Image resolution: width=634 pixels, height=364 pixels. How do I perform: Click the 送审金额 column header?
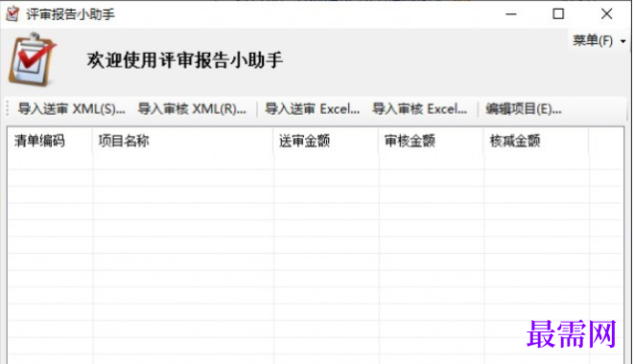pyautogui.click(x=326, y=141)
